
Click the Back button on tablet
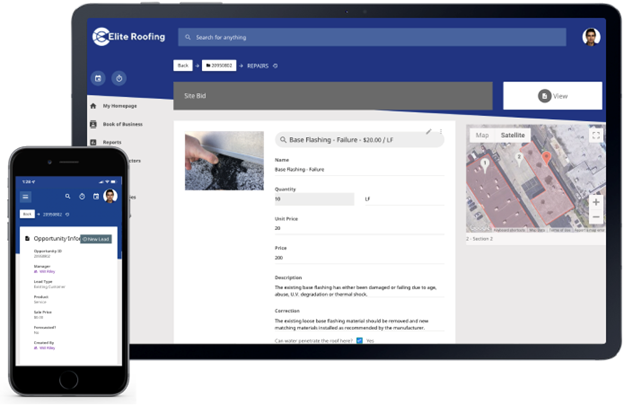(x=183, y=66)
